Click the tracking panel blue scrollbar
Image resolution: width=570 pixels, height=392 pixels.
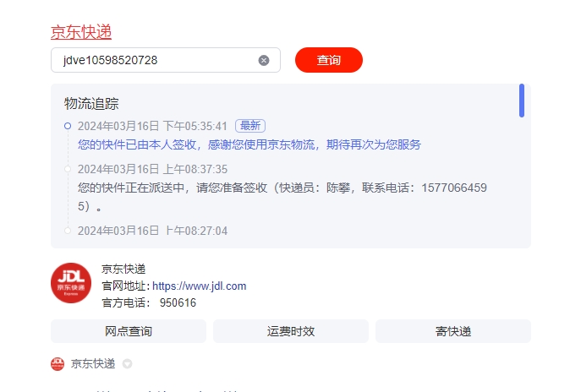tap(522, 101)
